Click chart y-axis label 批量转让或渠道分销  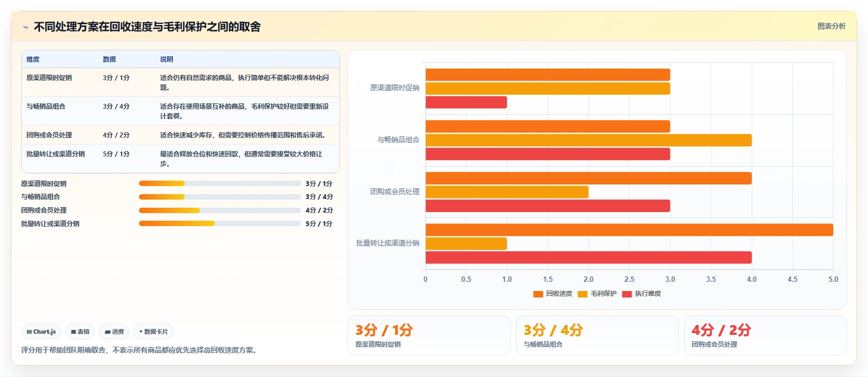tap(388, 243)
